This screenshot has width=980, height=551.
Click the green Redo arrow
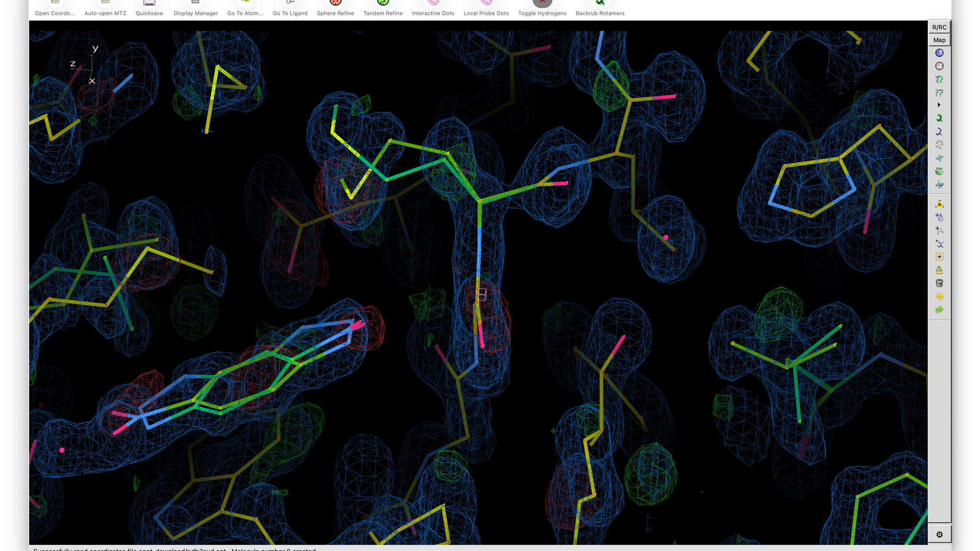(x=939, y=310)
